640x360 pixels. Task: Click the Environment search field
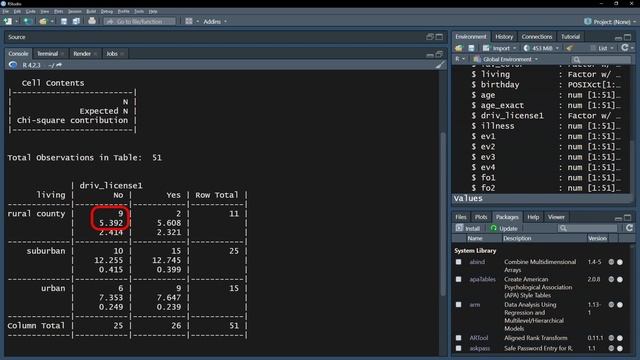coord(601,60)
